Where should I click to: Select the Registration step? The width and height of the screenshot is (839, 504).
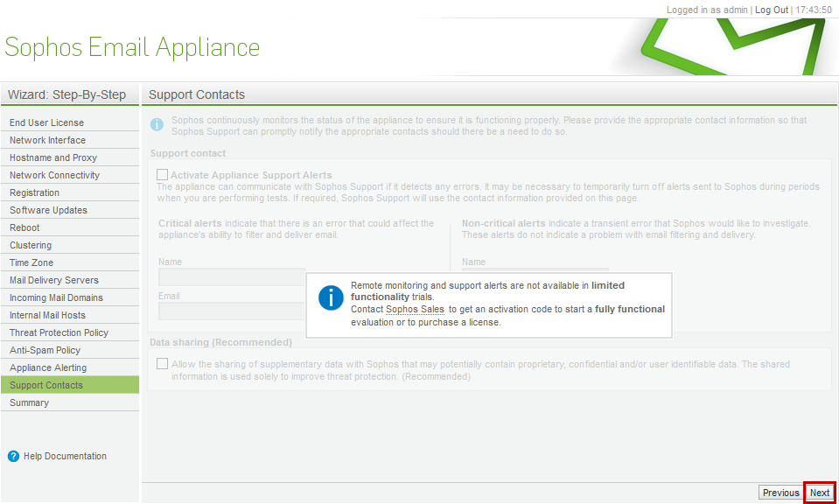(70, 192)
